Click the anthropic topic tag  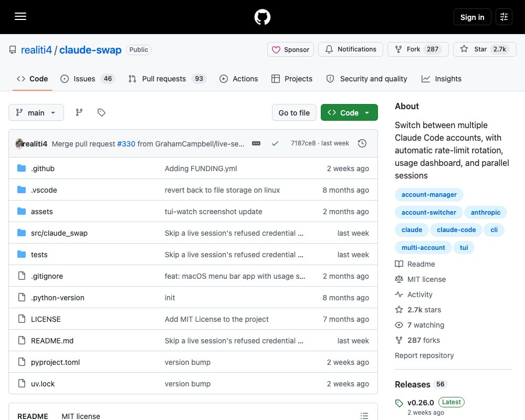point(486,212)
